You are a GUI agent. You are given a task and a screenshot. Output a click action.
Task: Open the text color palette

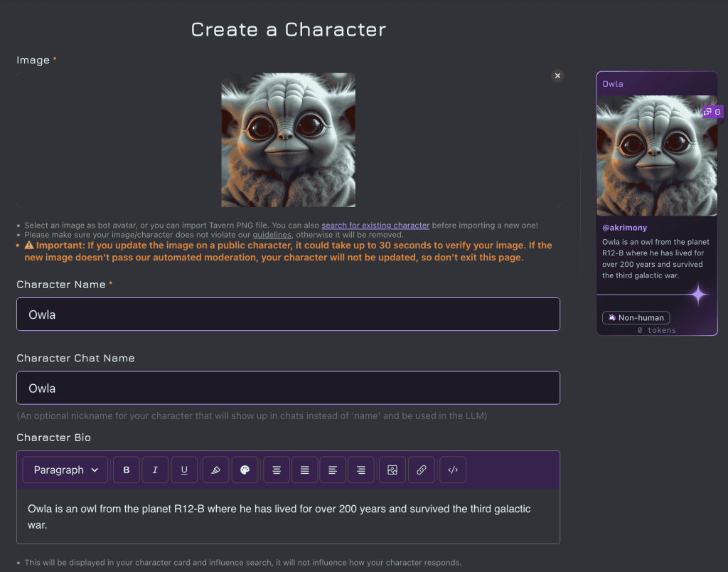click(x=245, y=470)
